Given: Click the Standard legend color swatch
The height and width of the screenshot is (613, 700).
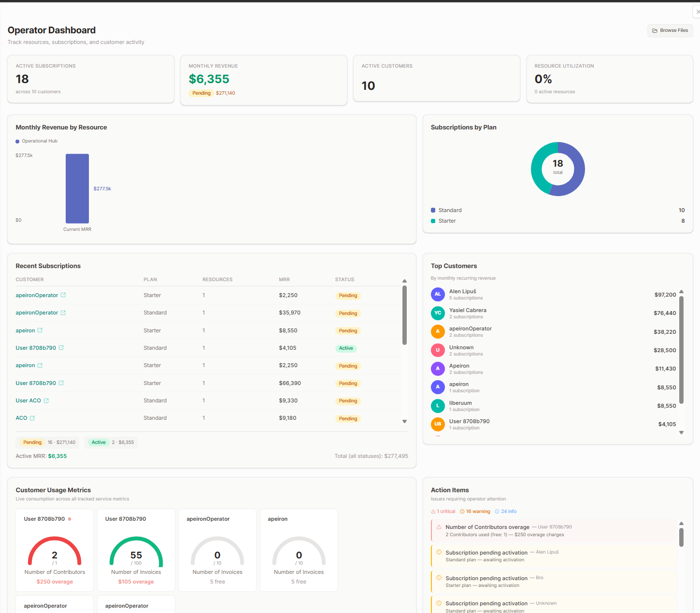Looking at the screenshot, I should pos(433,210).
